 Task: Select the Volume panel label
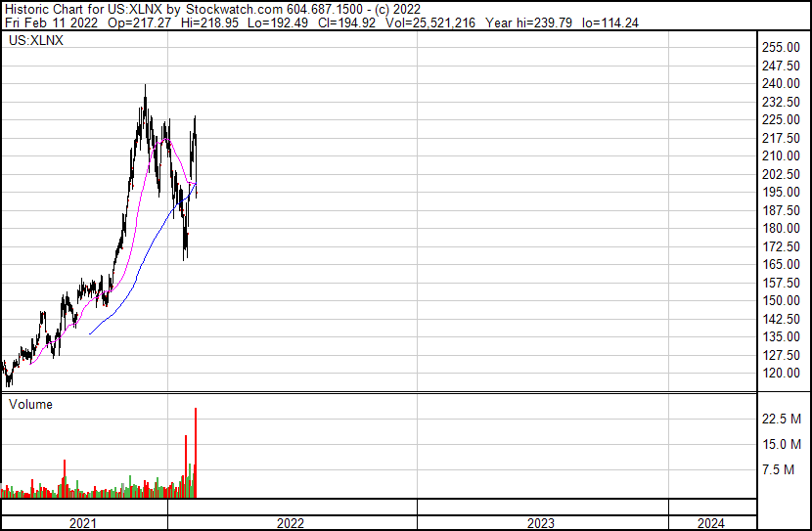(x=30, y=404)
